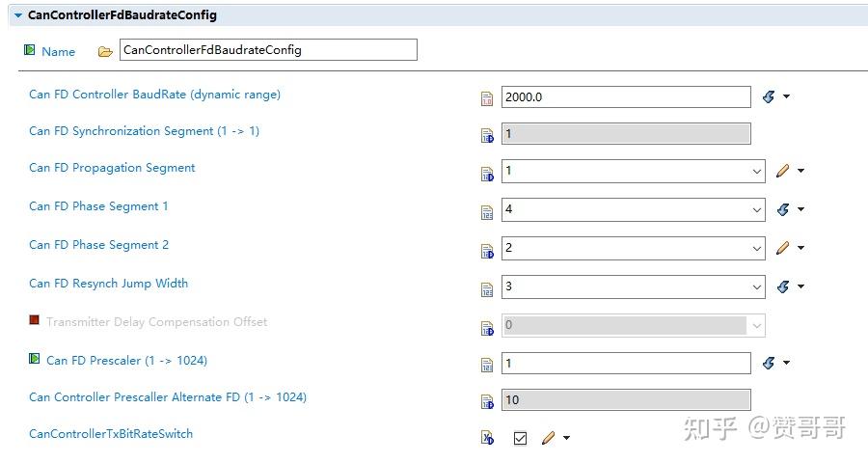Click the blue arrow icon for Can FD Prescaler
The height and width of the screenshot is (463, 868).
769,363
